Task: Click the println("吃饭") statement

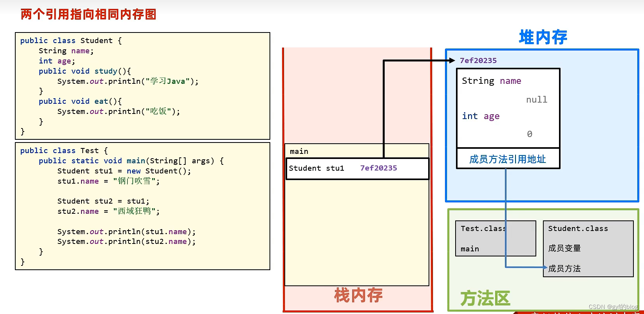Action: pyautogui.click(x=119, y=112)
